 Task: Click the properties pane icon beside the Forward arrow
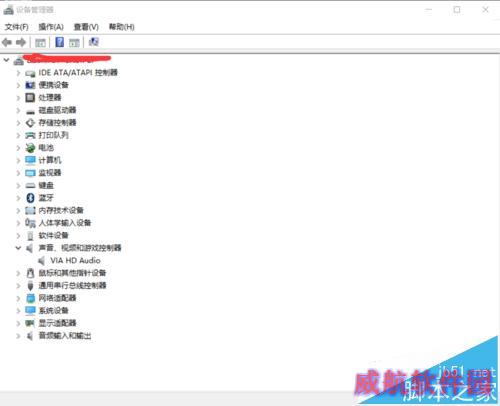40,43
